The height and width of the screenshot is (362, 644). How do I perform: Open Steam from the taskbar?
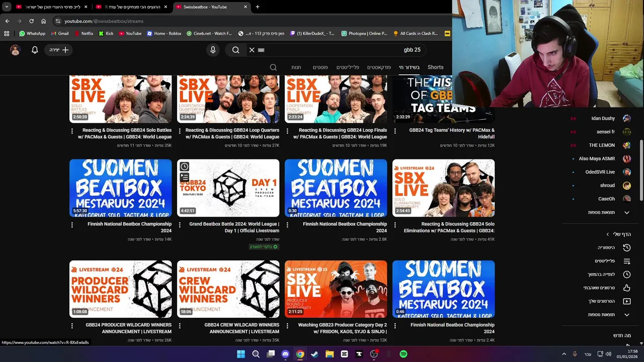click(315, 354)
